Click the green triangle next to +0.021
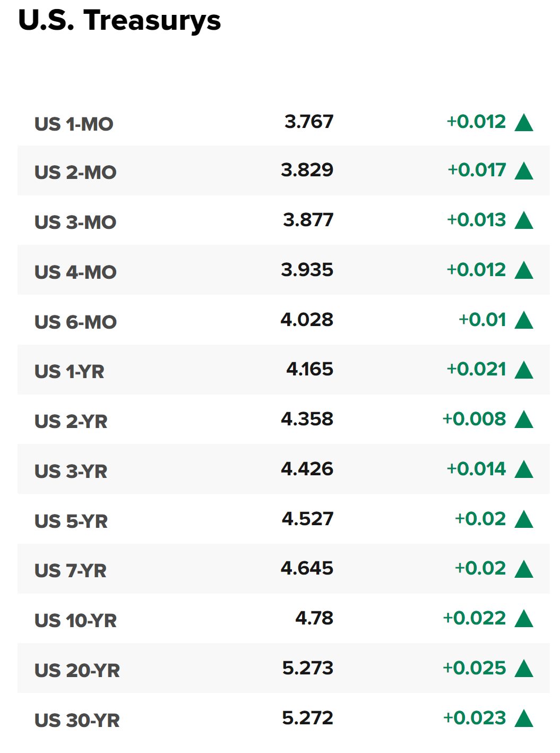The height and width of the screenshot is (753, 560). (523, 370)
